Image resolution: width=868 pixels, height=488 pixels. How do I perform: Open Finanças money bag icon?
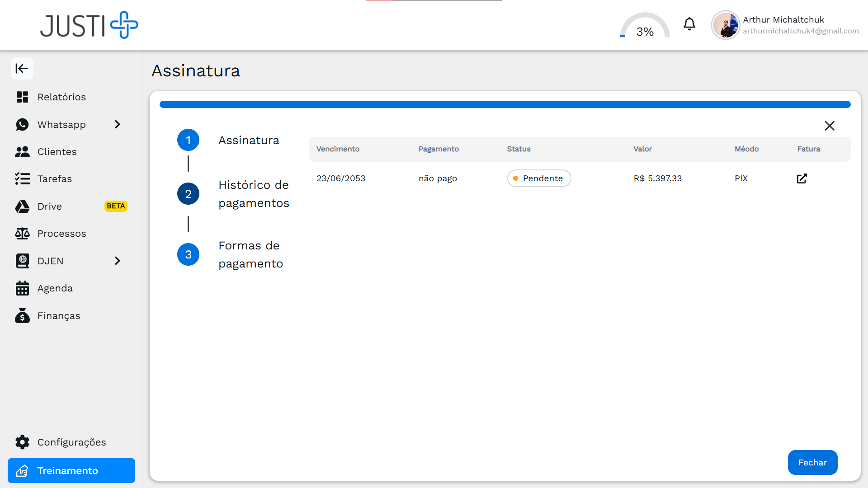(x=22, y=316)
